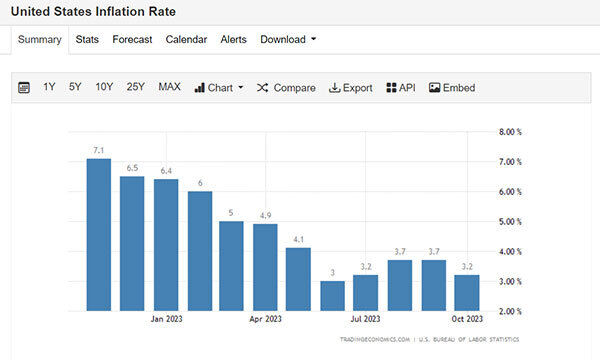Click the 7.1 inflation bar
Screen dimensions: 600x360
click(99, 235)
